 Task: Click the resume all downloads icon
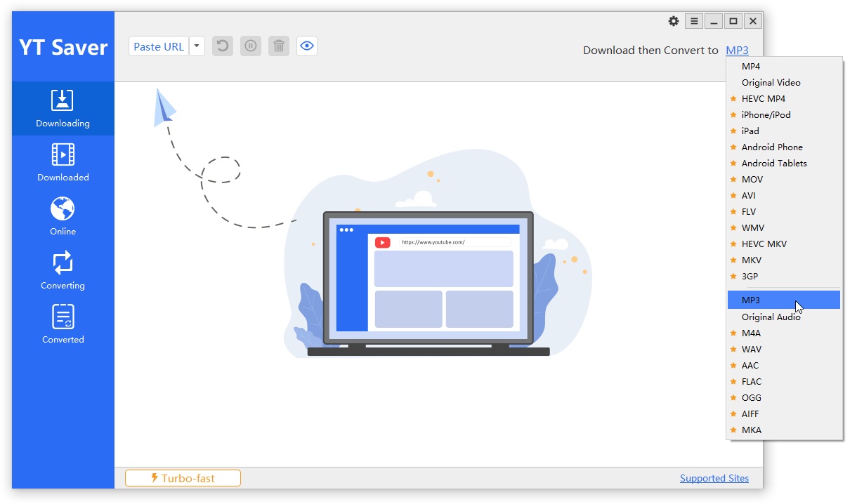(x=223, y=46)
